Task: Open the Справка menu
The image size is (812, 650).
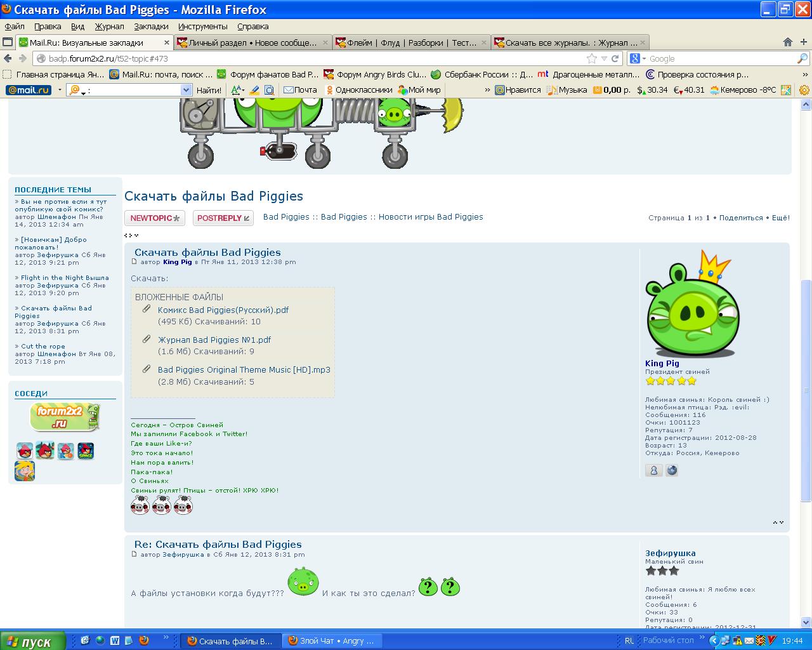Action: coord(252,26)
